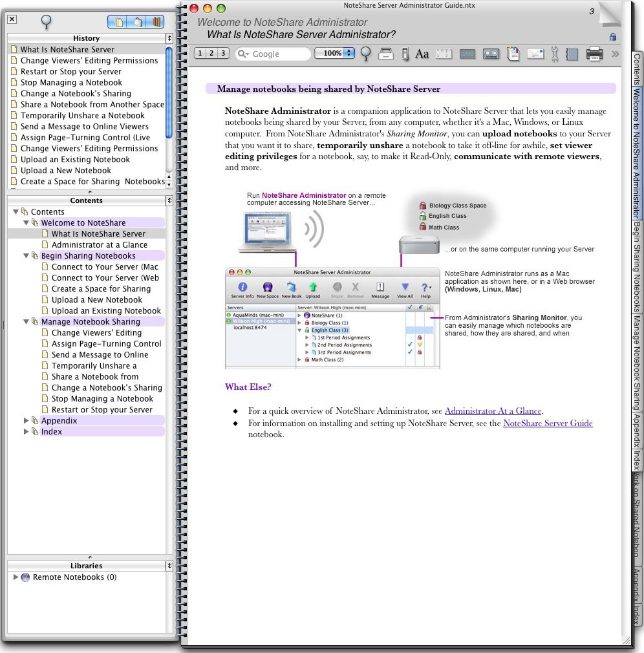The image size is (644, 653).
Task: Click the magnifying glass in the drawer panel
Action: [x=47, y=21]
